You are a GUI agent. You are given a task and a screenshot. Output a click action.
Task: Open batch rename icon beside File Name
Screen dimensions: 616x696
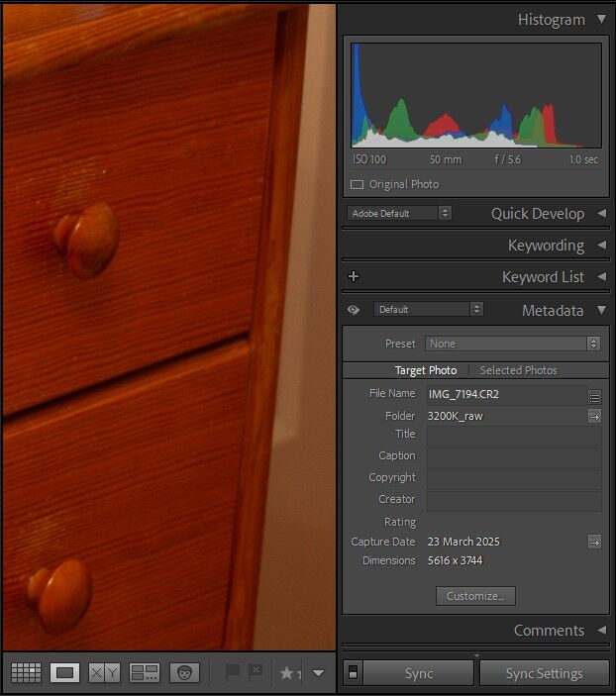point(594,396)
